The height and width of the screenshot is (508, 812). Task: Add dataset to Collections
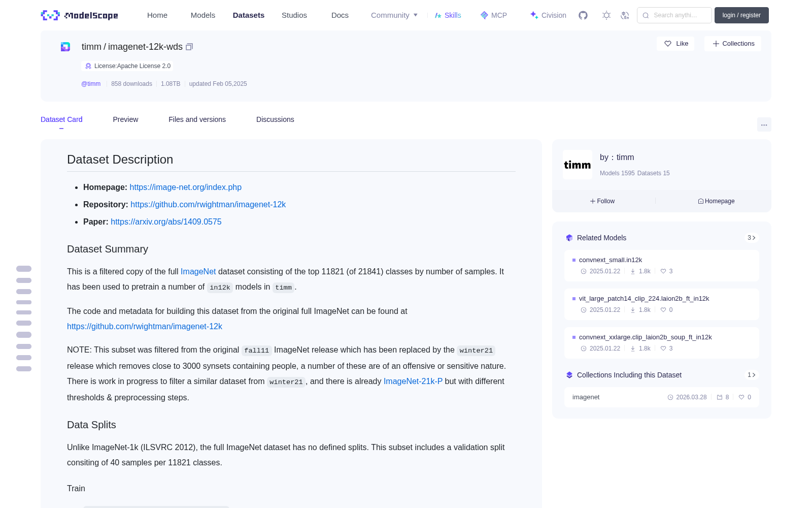point(733,44)
